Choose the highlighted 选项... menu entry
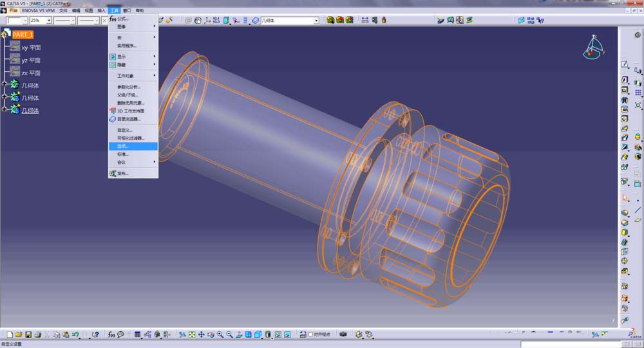 (133, 146)
